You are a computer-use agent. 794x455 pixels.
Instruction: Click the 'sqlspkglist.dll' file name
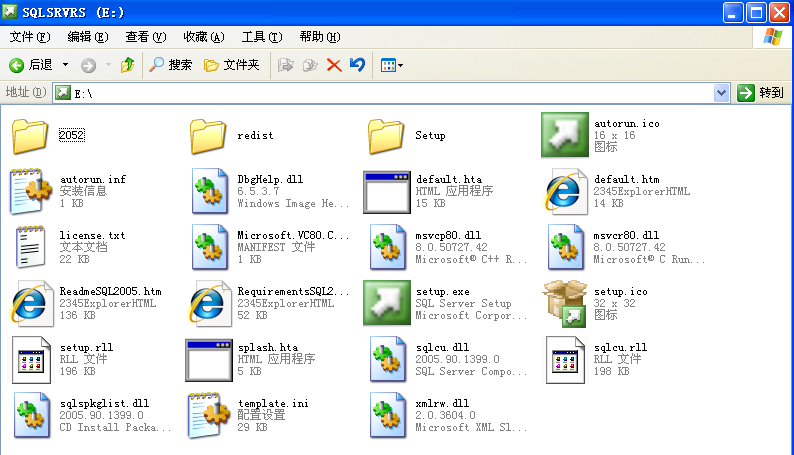[x=104, y=403]
